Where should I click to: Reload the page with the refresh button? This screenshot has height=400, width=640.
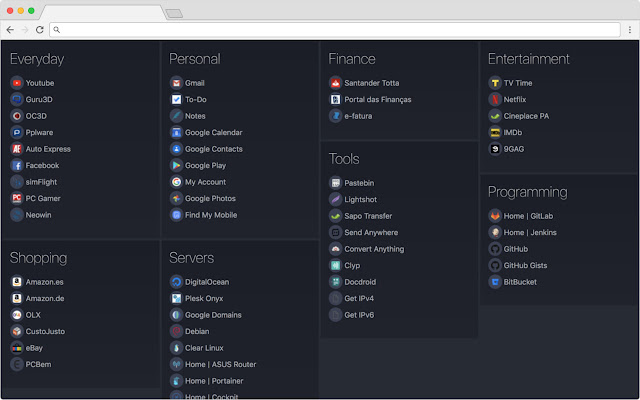(40, 29)
